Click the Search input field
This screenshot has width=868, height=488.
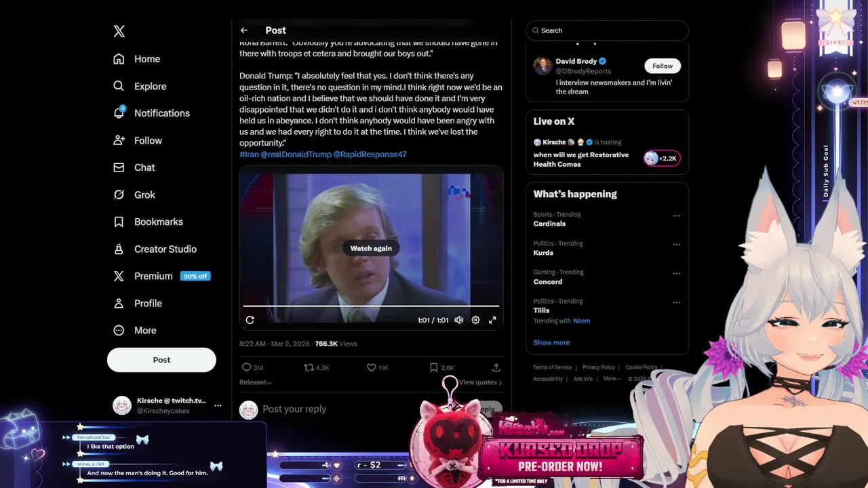[607, 30]
